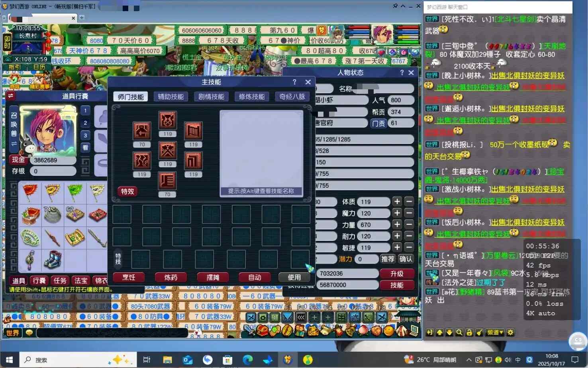Select the red flag item in inventory
The width and height of the screenshot is (588, 368).
click(30, 193)
